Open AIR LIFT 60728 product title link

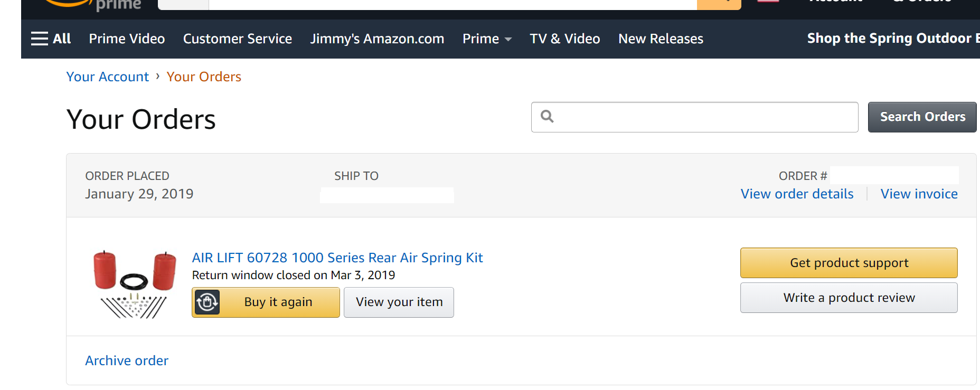click(x=337, y=258)
